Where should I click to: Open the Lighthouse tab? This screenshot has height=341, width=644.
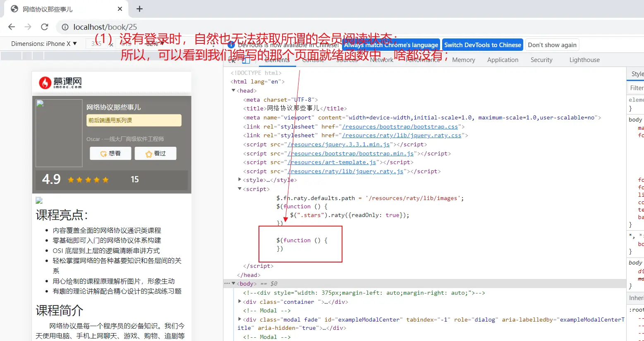click(x=584, y=60)
